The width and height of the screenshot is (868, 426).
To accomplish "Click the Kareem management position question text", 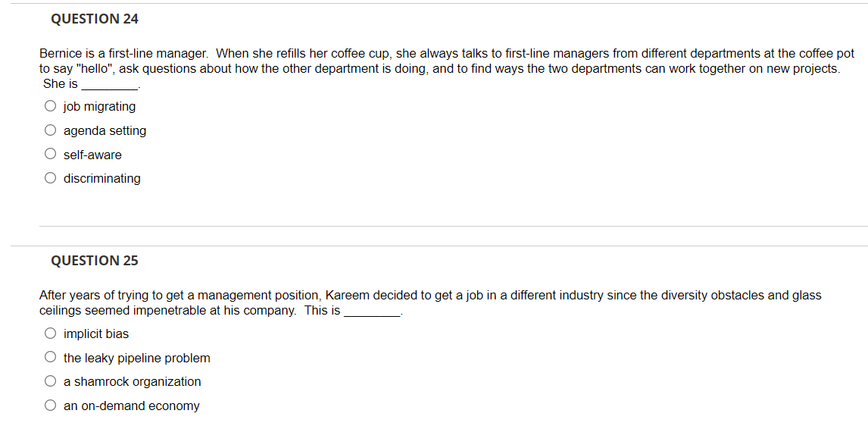I will [x=430, y=303].
